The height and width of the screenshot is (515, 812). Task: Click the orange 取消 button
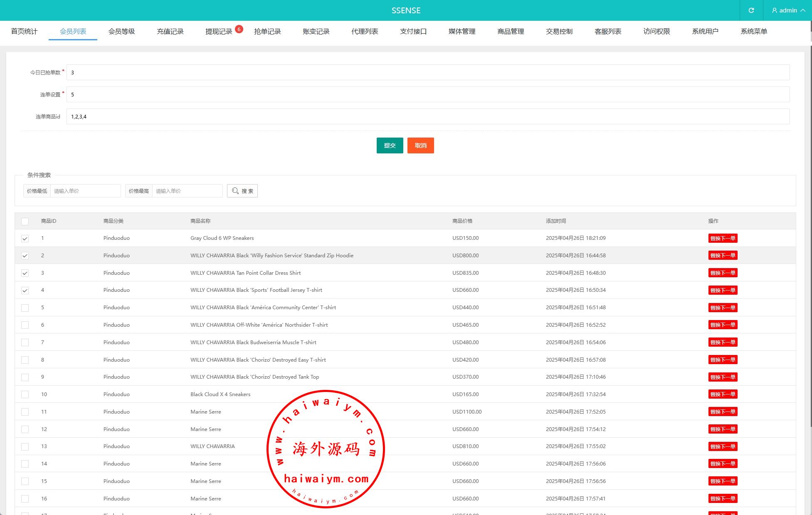pyautogui.click(x=420, y=145)
